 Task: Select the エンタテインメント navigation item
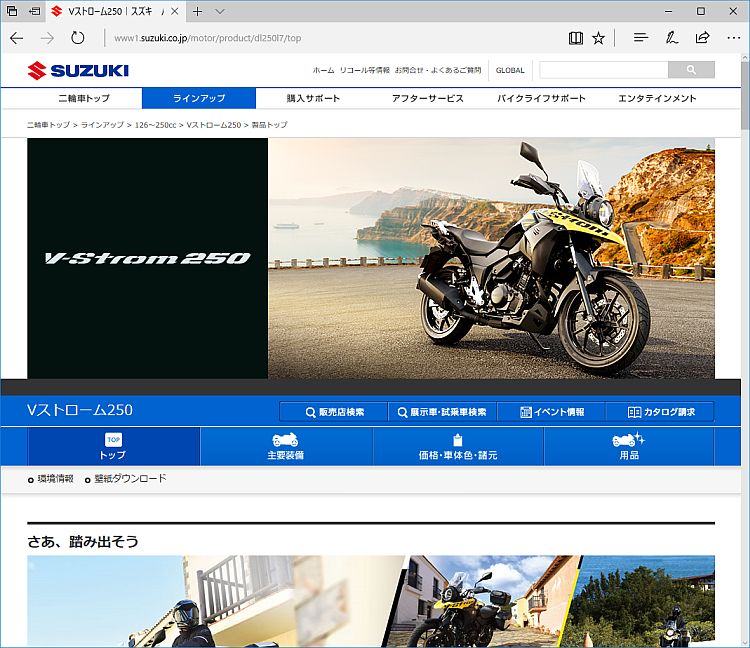click(657, 99)
